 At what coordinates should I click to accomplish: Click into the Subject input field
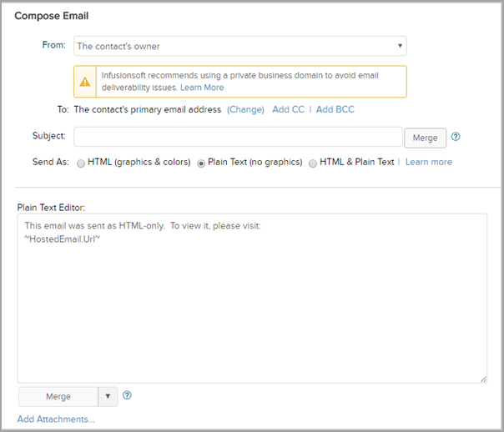click(238, 137)
